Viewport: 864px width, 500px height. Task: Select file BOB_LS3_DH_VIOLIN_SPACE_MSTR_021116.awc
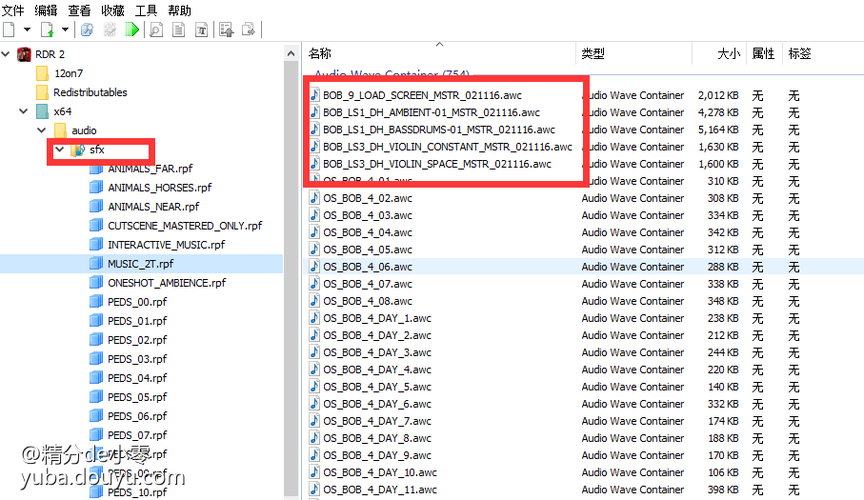[437, 164]
